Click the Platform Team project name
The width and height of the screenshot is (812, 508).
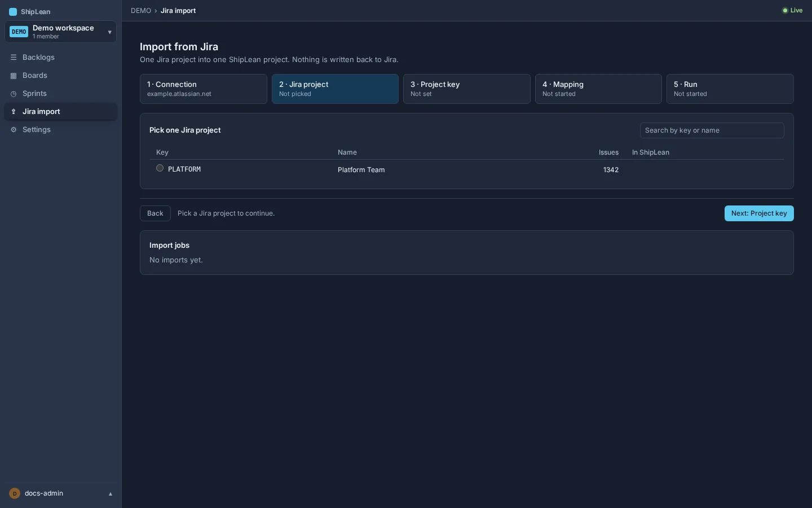(361, 170)
